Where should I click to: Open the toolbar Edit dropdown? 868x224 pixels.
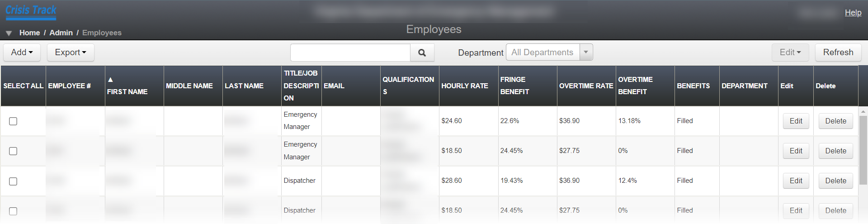[790, 52]
